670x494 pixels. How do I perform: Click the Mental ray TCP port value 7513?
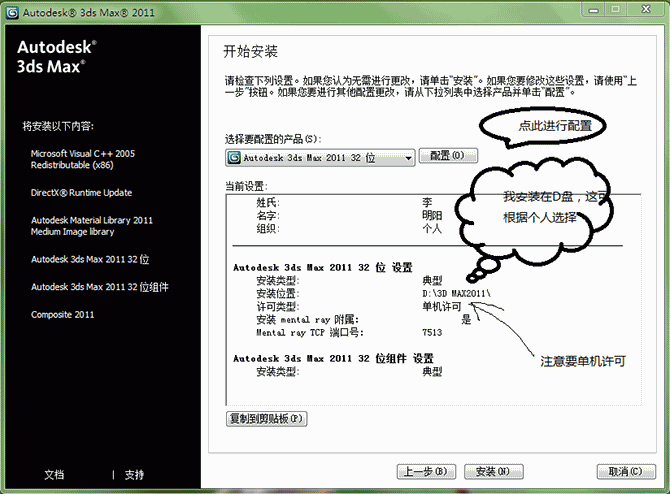point(432,332)
